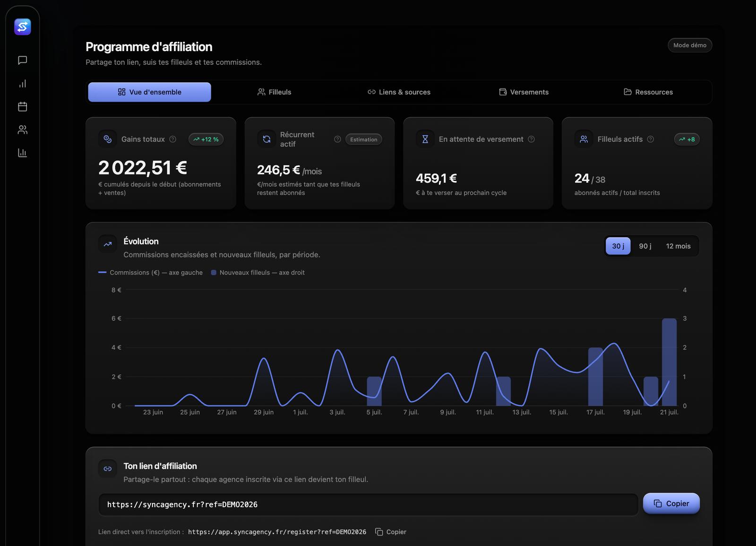Click the people icon on Filleuls actifs card
756x546 pixels.
[584, 139]
